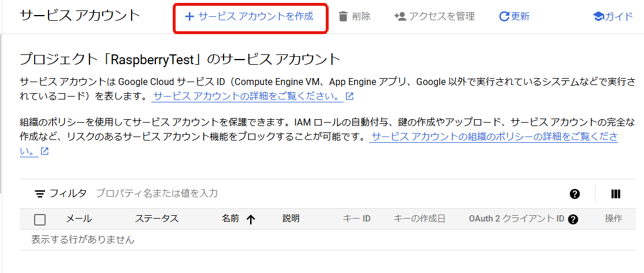This screenshot has width=644, height=273.
Task: Click the trash 削除 button
Action: [355, 16]
